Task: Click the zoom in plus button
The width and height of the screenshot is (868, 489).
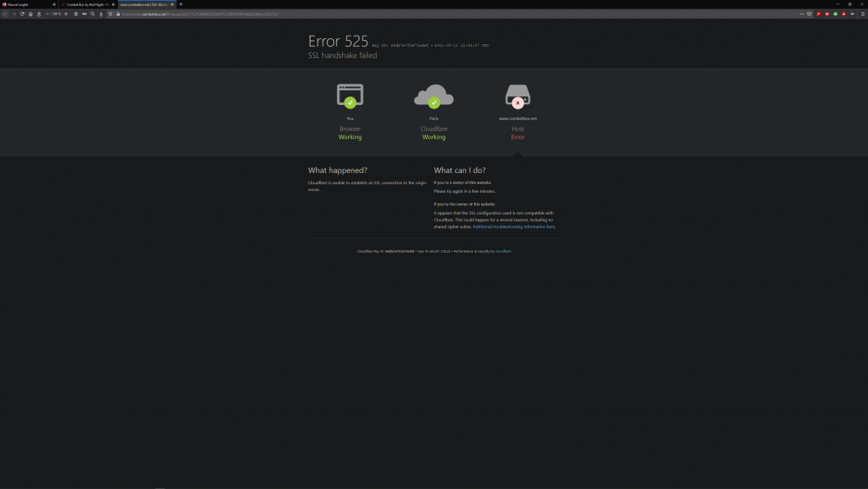Action: [66, 14]
